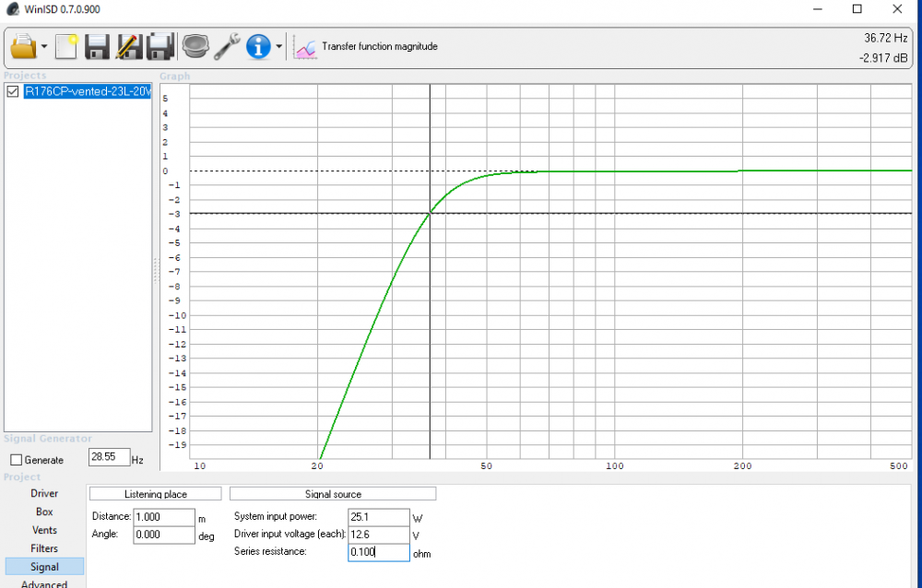Select the R176CP-vented-23L project entry
The width and height of the screenshot is (922, 588).
coord(86,91)
